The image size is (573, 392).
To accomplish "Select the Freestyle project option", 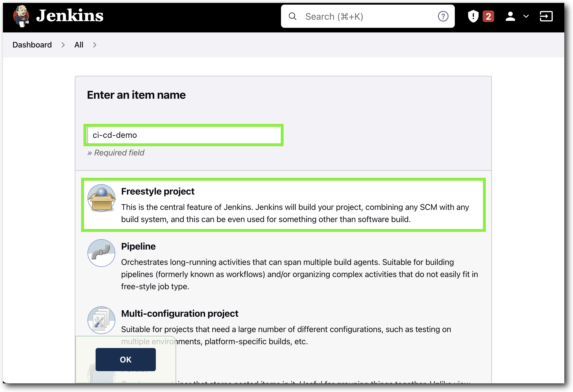I will tap(283, 205).
